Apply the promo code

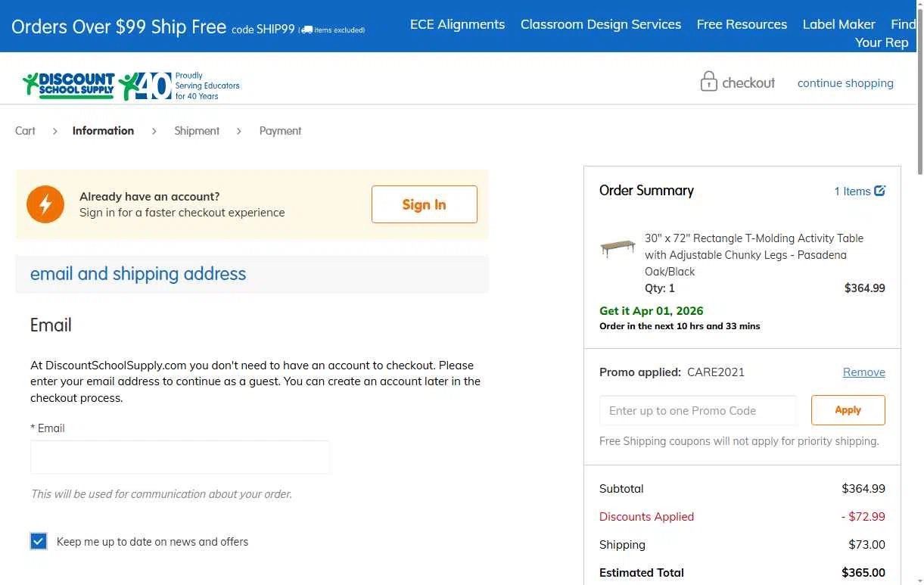coord(848,410)
